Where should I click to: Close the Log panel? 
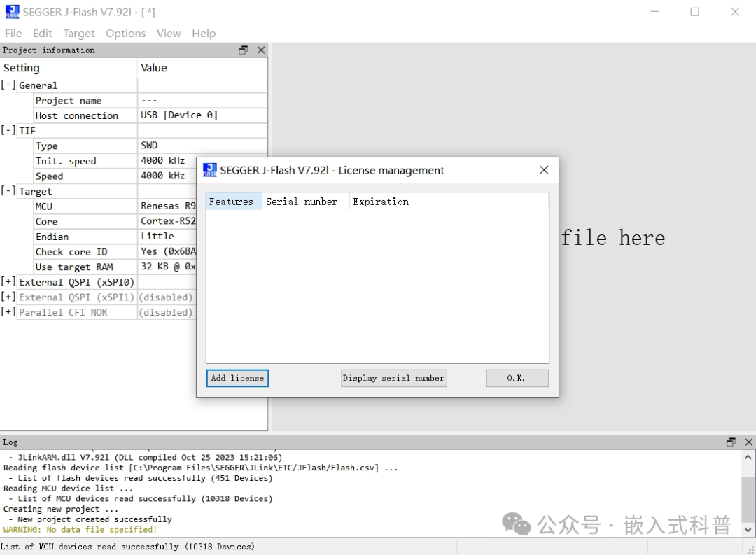748,442
